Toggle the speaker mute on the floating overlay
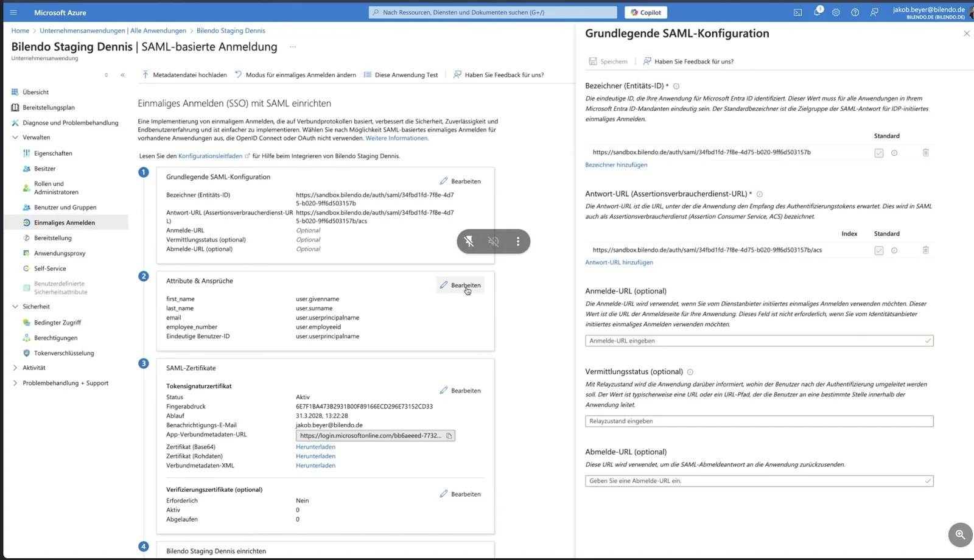 [494, 242]
